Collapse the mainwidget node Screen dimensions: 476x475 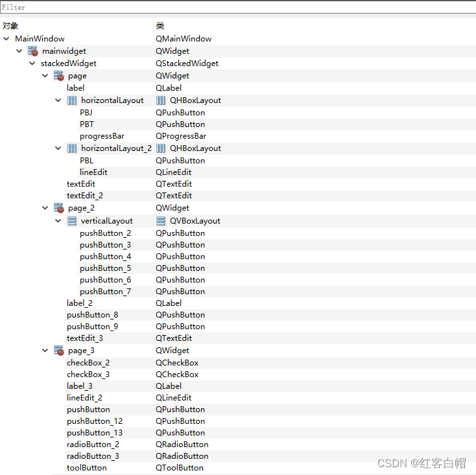point(19,51)
